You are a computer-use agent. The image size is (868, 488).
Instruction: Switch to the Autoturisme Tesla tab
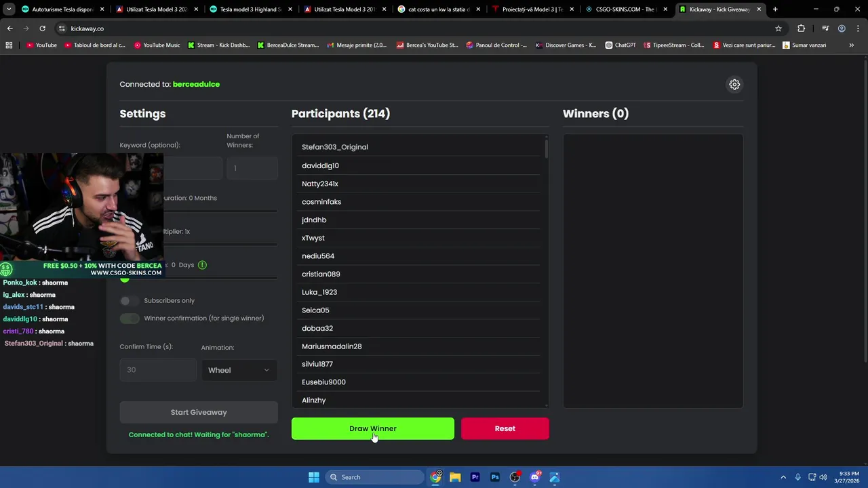coord(62,9)
